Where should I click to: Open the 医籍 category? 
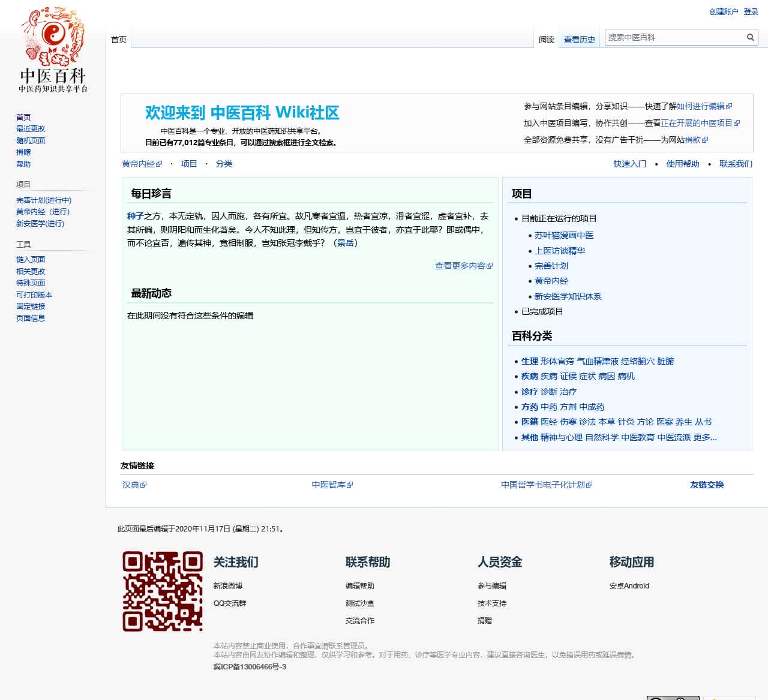point(530,422)
